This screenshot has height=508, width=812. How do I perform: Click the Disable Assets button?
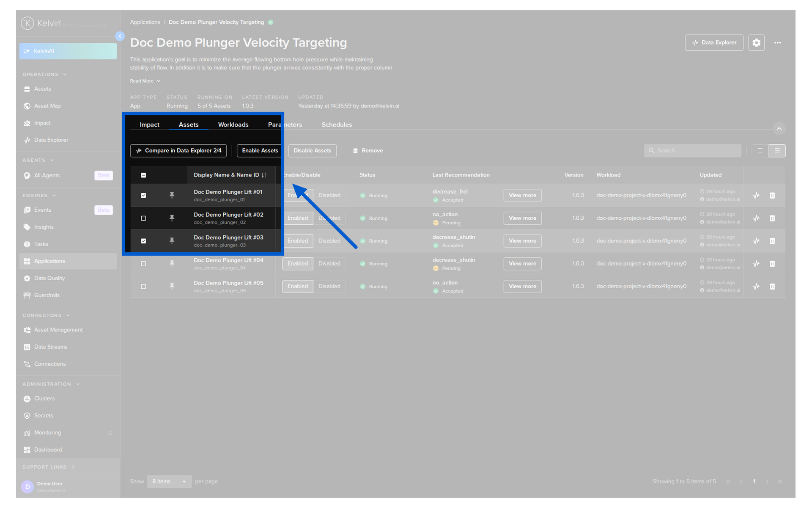coord(313,151)
